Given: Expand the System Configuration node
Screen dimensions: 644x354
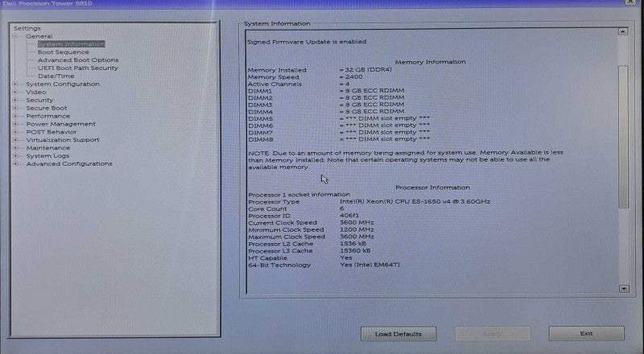Looking at the screenshot, I should tap(15, 84).
